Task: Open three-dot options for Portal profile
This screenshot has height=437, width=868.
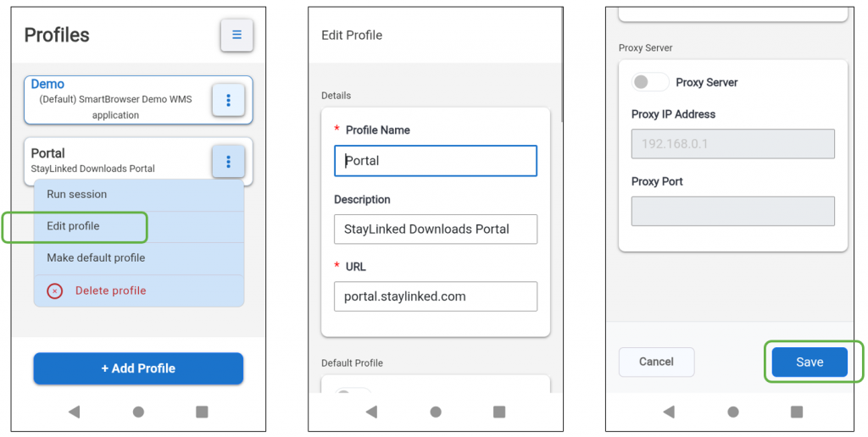Action: [x=228, y=162]
